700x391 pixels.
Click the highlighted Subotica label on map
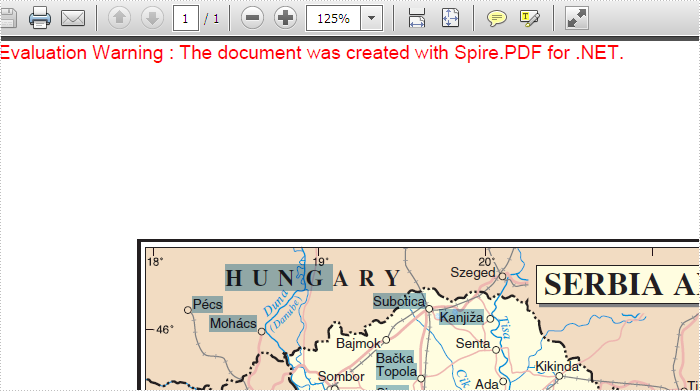[x=399, y=301]
